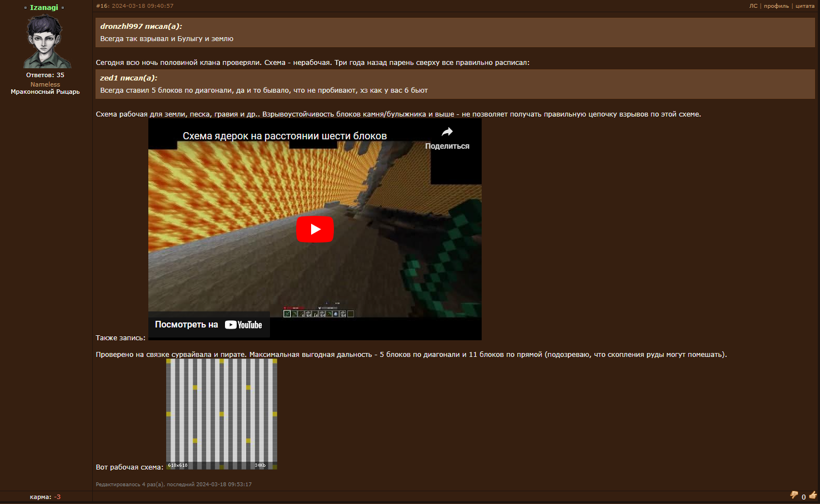This screenshot has height=504, width=820.
Task: Open the video via Посмотреть на YouTube
Action: pos(208,325)
